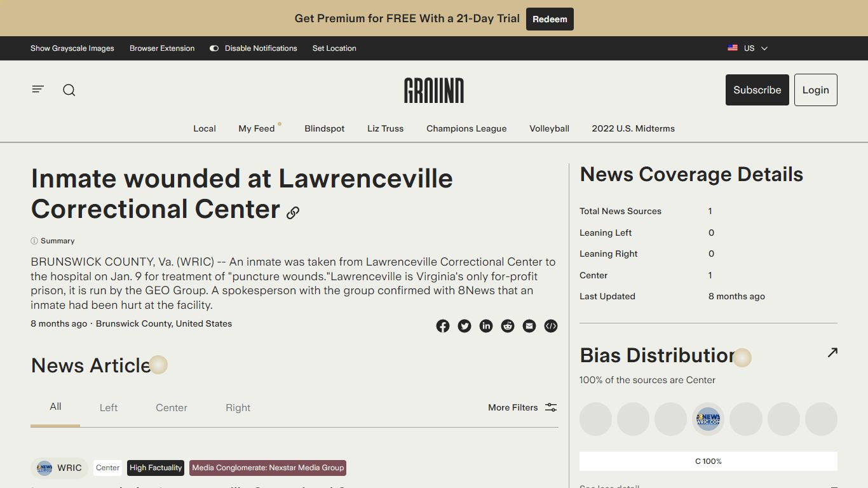Viewport: 868px width, 488px height.
Task: Copy article link via chain icon
Action: pos(293,213)
